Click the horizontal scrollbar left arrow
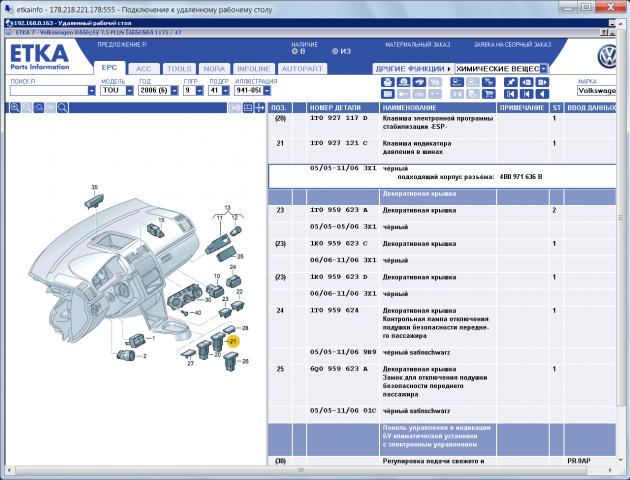Image resolution: width=630 pixels, height=480 pixels. pyautogui.click(x=9, y=470)
